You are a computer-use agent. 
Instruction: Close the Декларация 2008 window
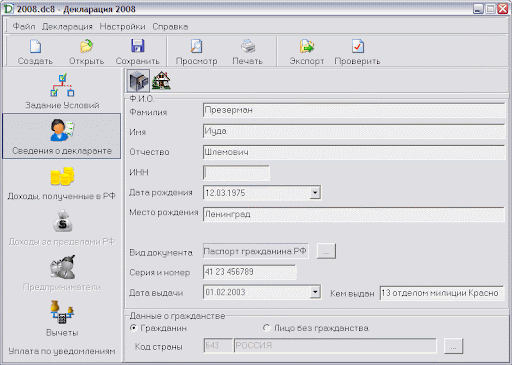(x=503, y=9)
